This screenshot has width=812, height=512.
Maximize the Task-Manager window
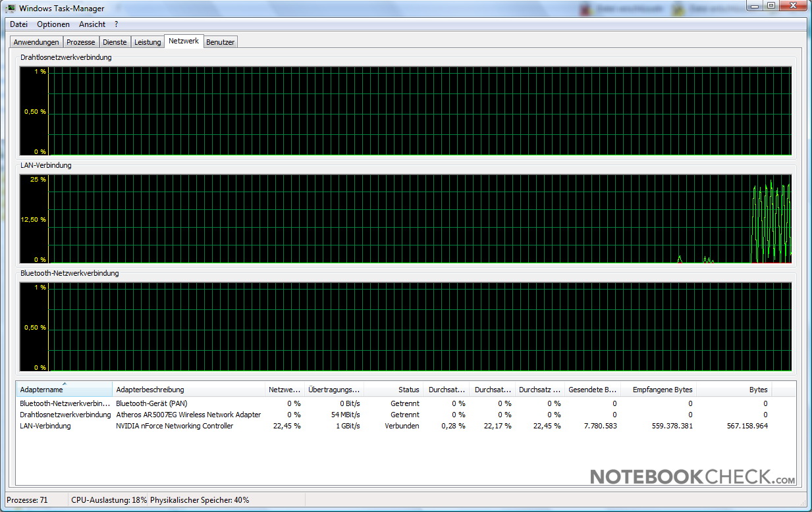click(772, 6)
